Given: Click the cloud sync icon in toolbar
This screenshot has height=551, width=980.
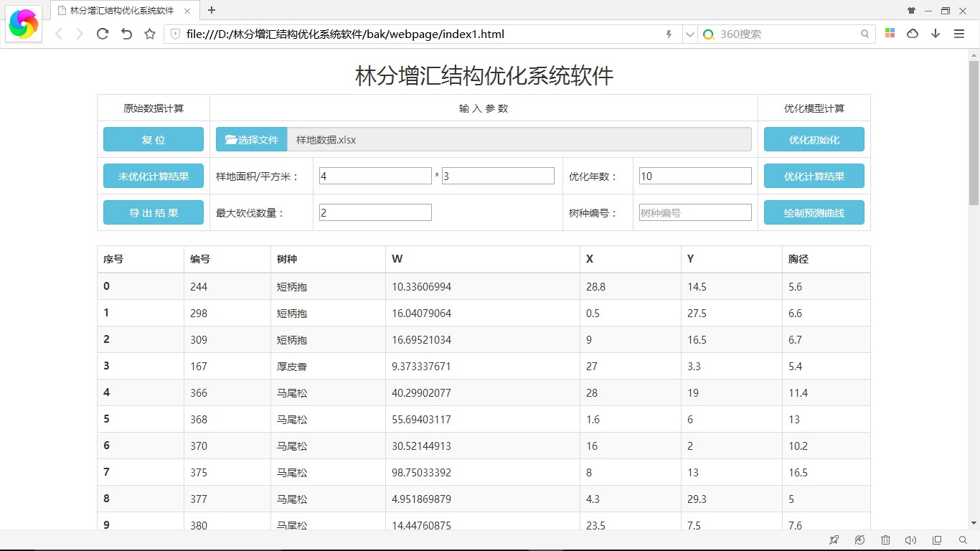Looking at the screenshot, I should (913, 34).
